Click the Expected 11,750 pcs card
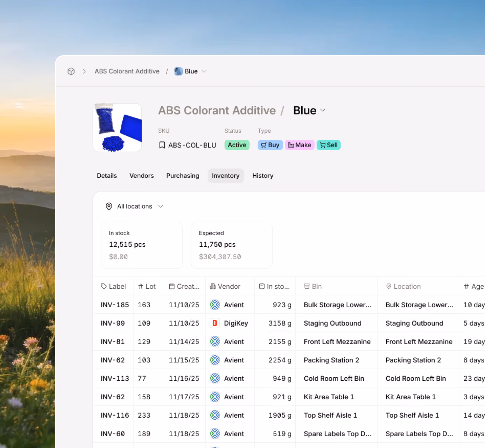Screen dimensions: 485x448 click(x=232, y=245)
